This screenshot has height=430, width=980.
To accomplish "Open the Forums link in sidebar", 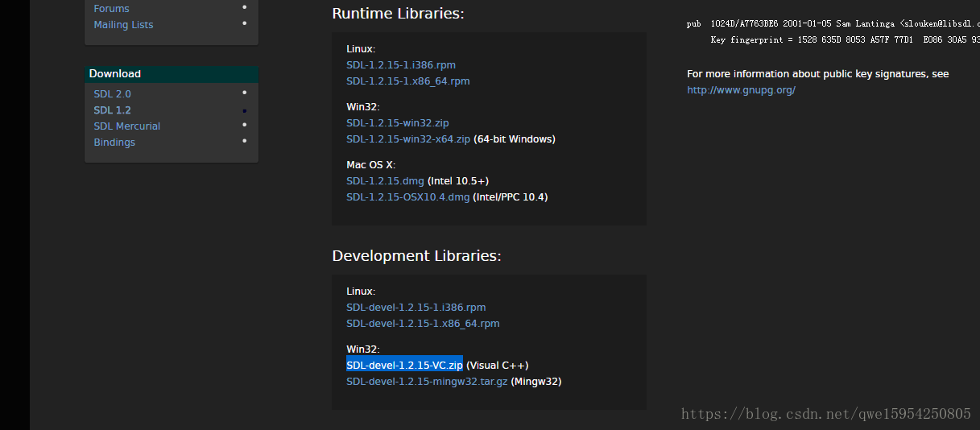I will point(111,9).
